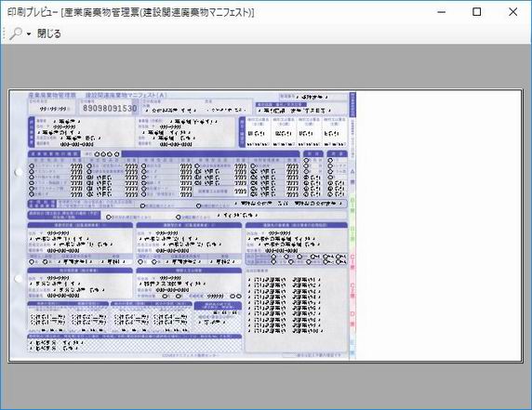Select the pink D index tab on form edge
The height and width of the screenshot is (410, 532).
click(352, 319)
